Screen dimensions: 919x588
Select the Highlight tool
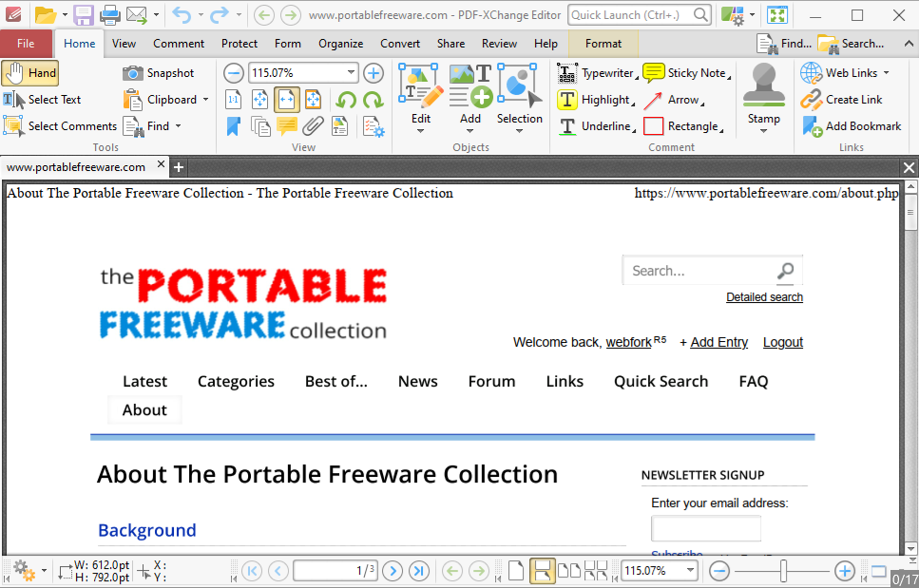click(597, 100)
